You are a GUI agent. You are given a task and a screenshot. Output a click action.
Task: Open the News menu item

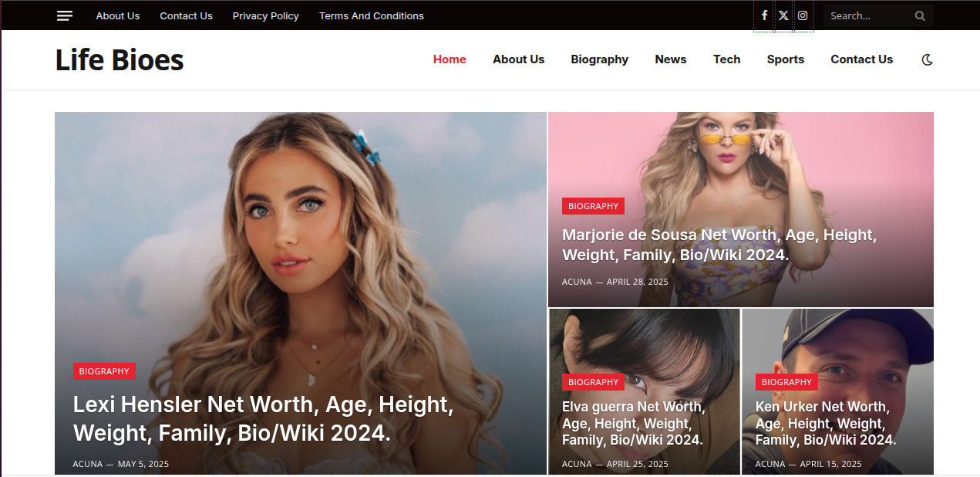coord(671,59)
